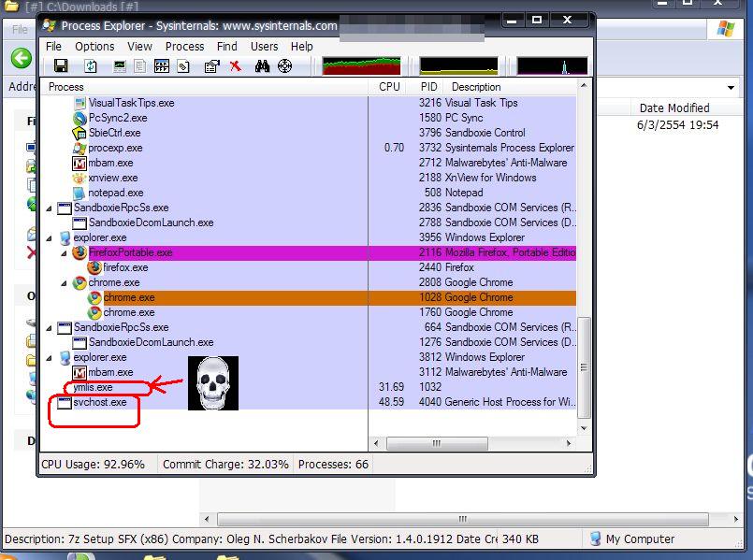
Task: Open the Process menu
Action: click(x=185, y=47)
